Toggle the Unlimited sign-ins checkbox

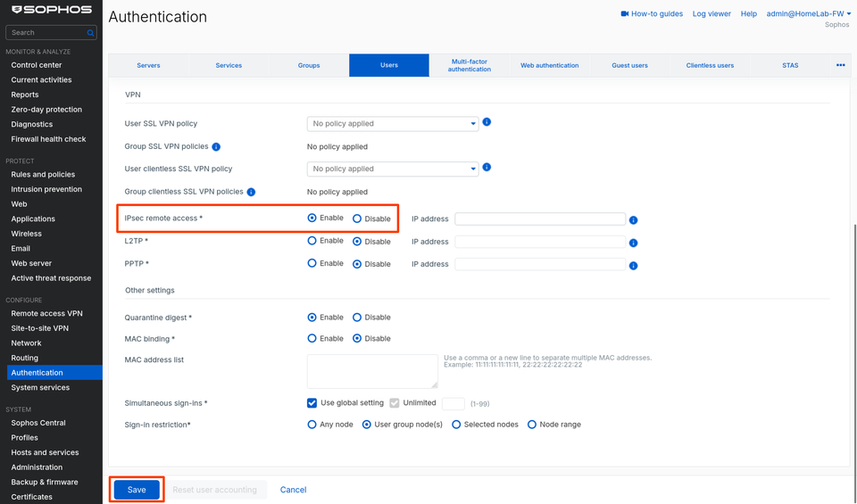click(x=395, y=403)
